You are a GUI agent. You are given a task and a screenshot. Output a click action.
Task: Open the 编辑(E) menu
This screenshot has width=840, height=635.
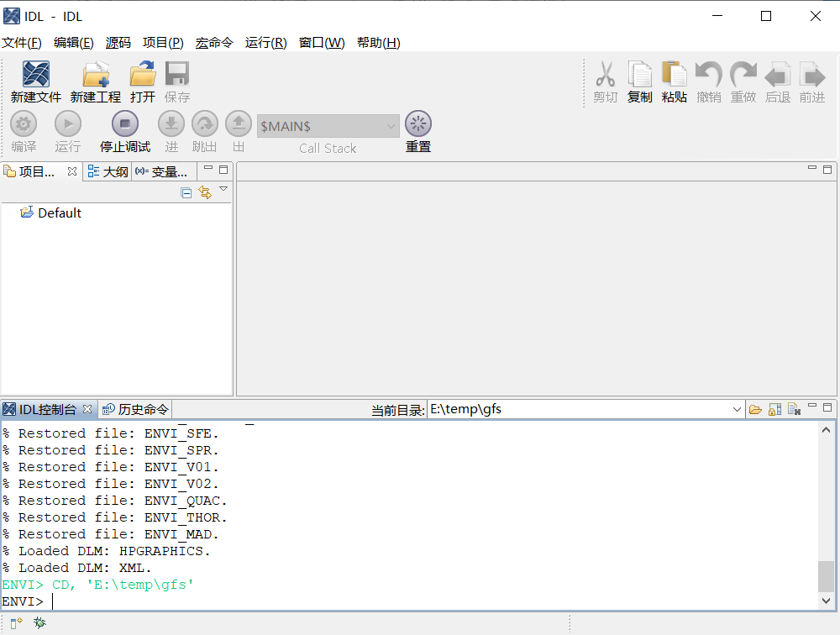73,42
